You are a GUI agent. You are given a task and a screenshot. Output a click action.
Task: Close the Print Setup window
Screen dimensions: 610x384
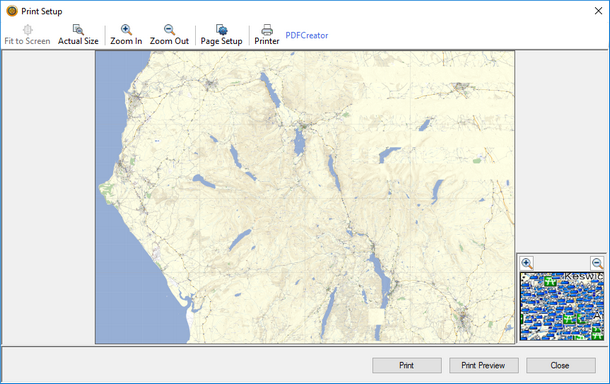coord(598,11)
